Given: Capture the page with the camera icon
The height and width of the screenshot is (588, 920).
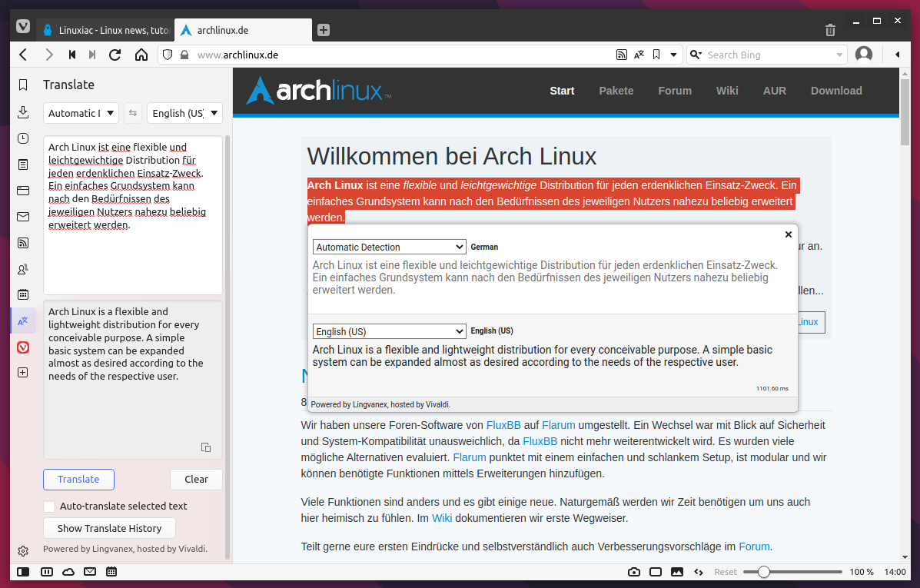Looking at the screenshot, I should click(x=633, y=572).
